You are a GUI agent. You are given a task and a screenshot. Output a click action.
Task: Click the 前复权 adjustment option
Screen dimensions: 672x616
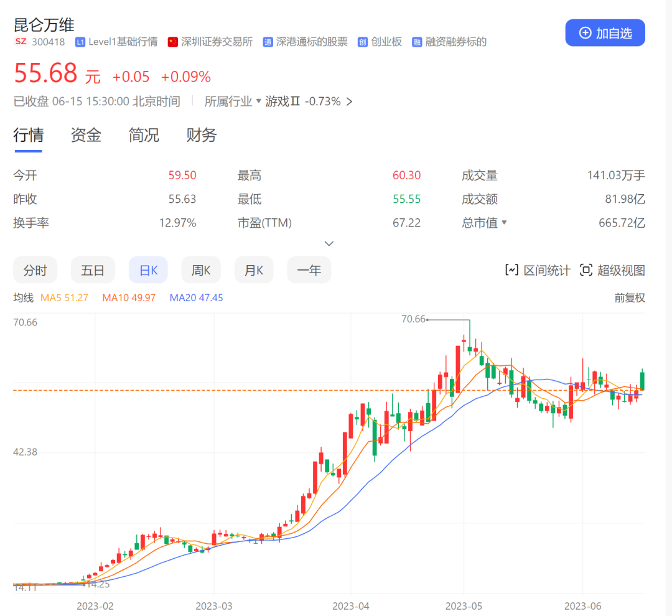[x=630, y=297]
